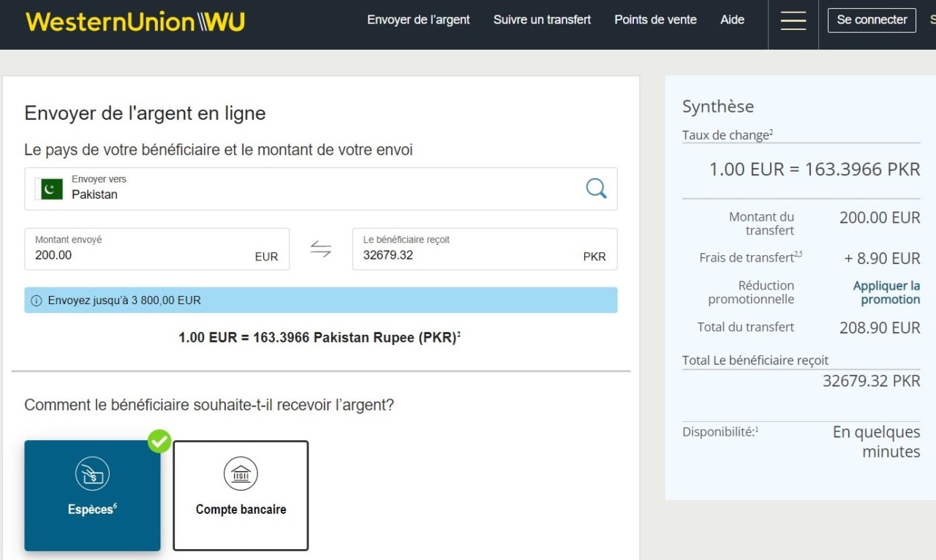
Task: Select Espèces as the receive method
Action: 92,495
